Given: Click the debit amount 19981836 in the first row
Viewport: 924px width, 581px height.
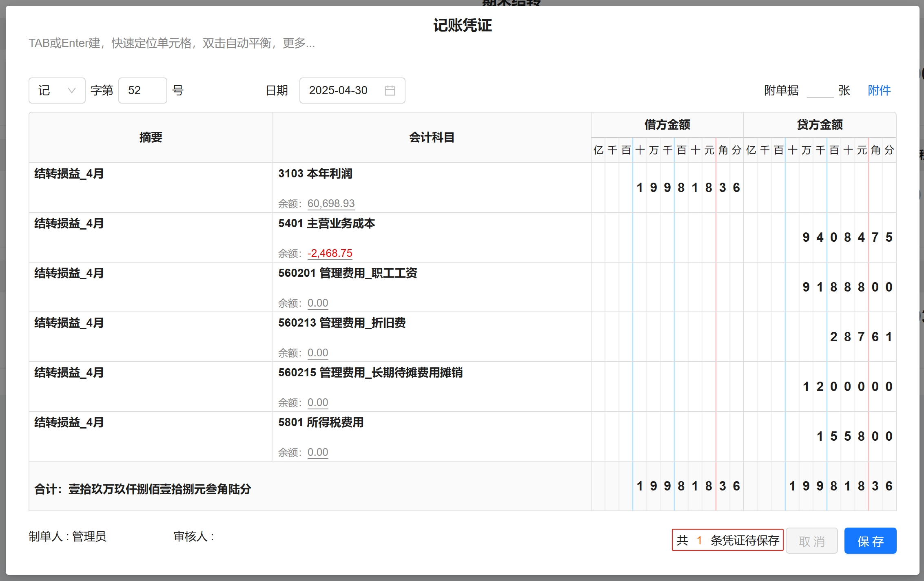Looking at the screenshot, I should click(688, 188).
